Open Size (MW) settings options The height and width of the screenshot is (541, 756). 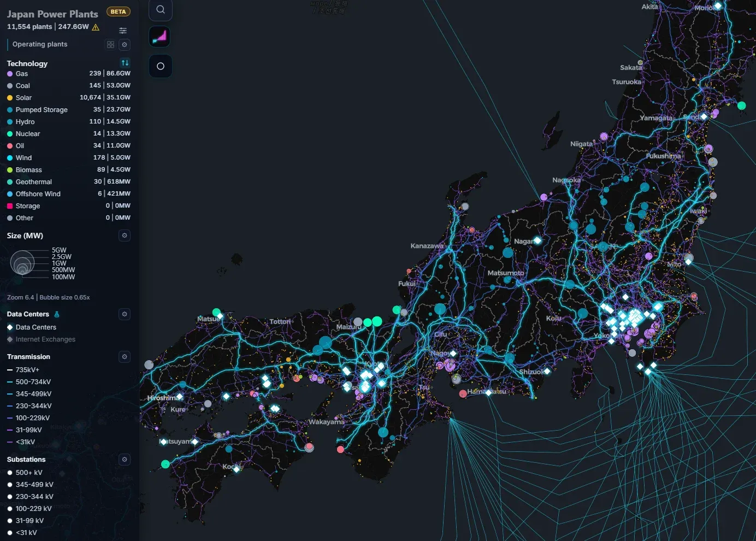click(x=125, y=236)
